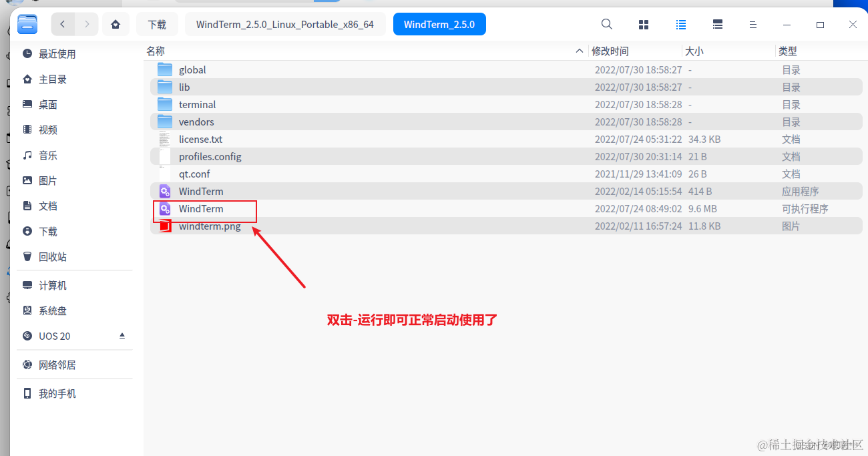The image size is (868, 456).
Task: Sort by 类型 column header
Action: (787, 51)
